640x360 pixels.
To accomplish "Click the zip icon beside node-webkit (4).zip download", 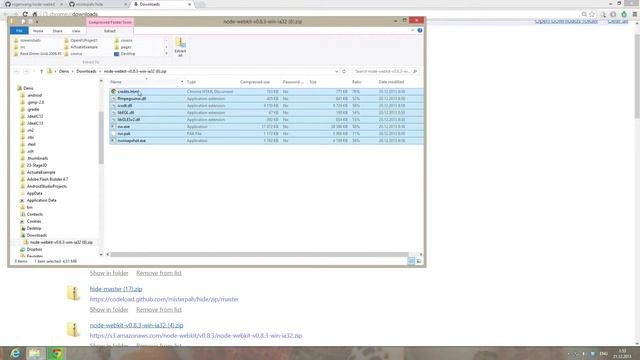I will [73, 329].
